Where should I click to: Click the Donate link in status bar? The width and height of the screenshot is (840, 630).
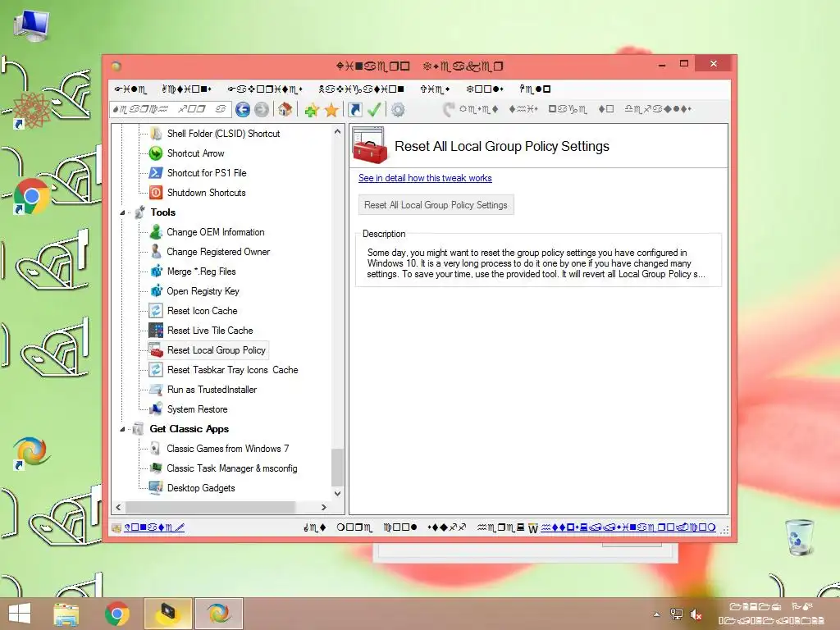pyautogui.click(x=154, y=527)
